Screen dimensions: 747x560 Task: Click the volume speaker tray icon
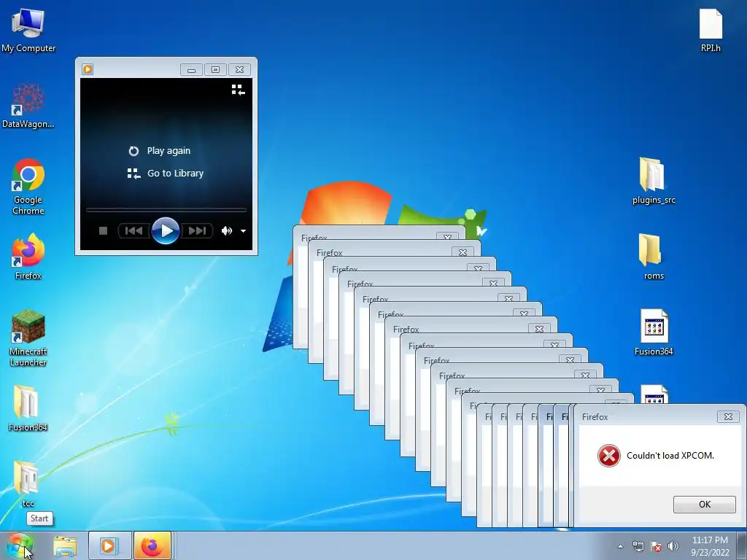coord(673,546)
